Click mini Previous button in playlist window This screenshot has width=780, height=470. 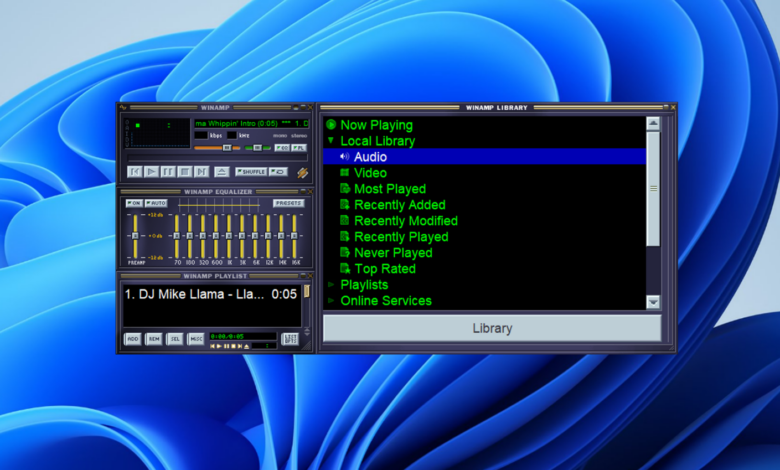(x=212, y=346)
